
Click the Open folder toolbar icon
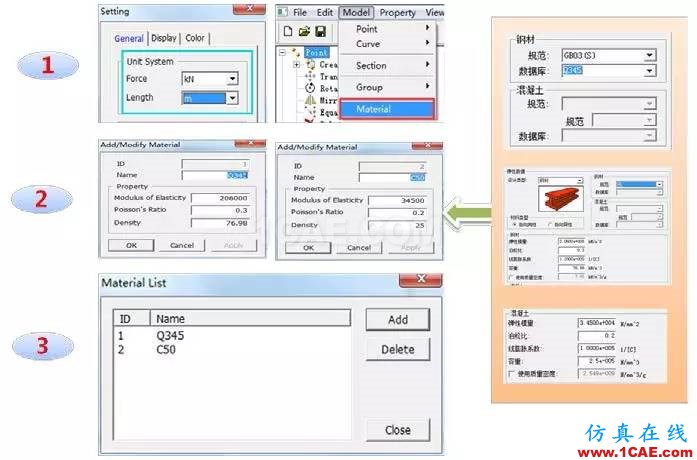tap(304, 31)
